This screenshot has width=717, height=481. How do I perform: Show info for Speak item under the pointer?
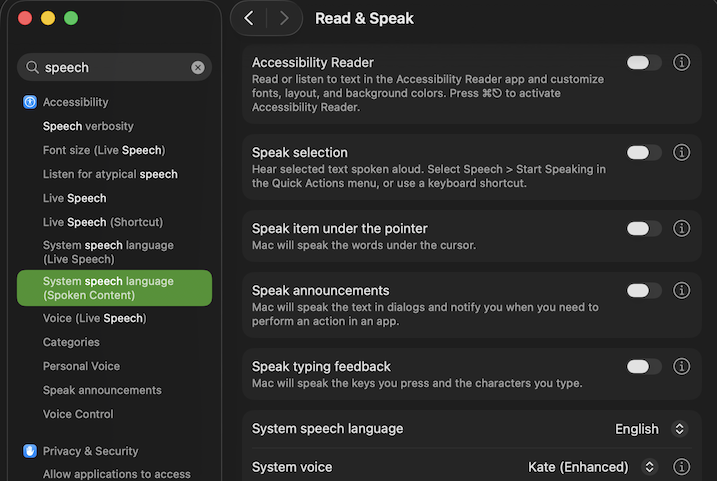coord(682,229)
